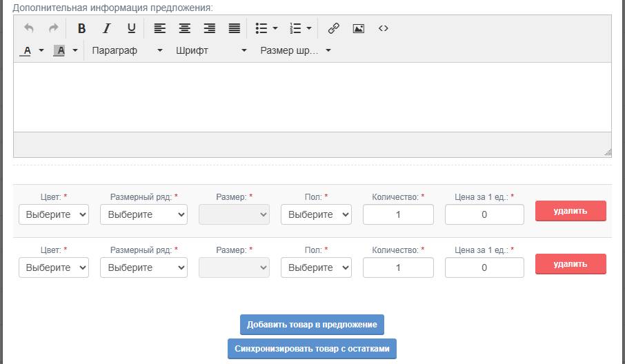Viewport: 625px width, 364px height.
Task: Insert a bulleted list
Action: point(261,28)
